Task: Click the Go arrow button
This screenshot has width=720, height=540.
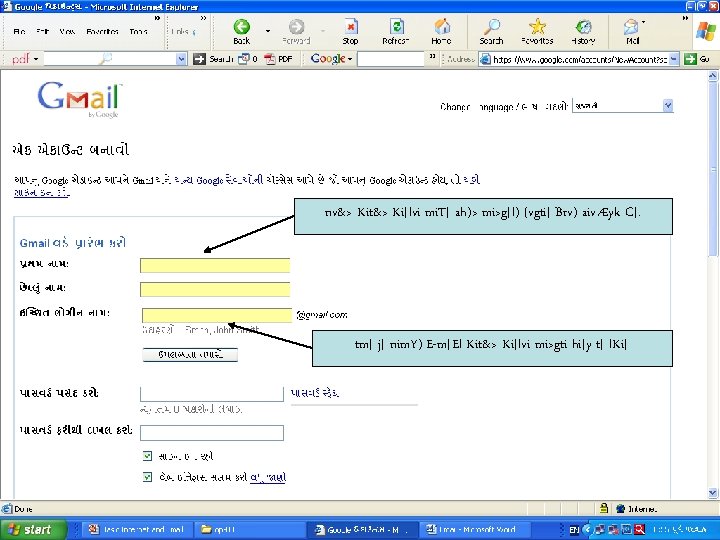Action: click(x=690, y=59)
